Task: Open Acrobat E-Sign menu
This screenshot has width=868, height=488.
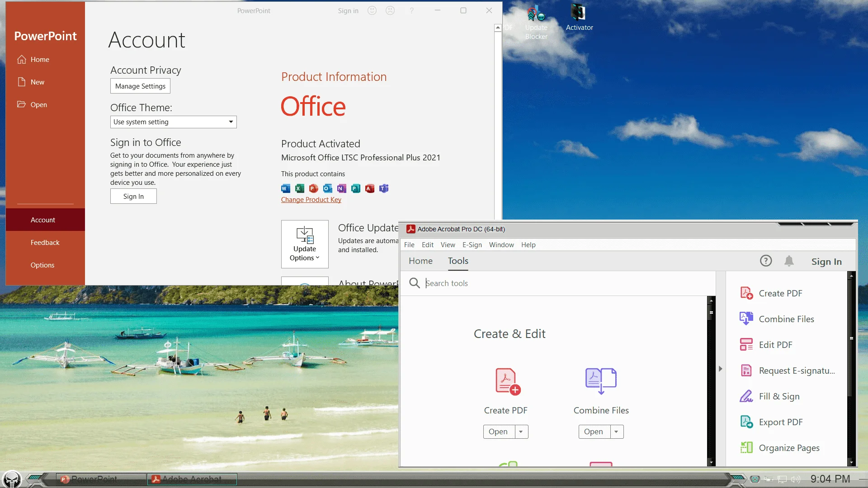Action: pos(472,245)
